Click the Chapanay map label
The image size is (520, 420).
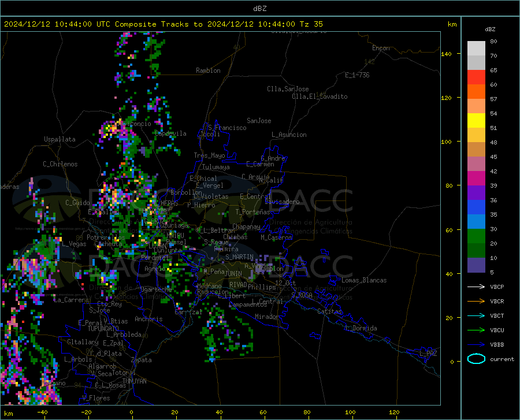click(x=246, y=226)
